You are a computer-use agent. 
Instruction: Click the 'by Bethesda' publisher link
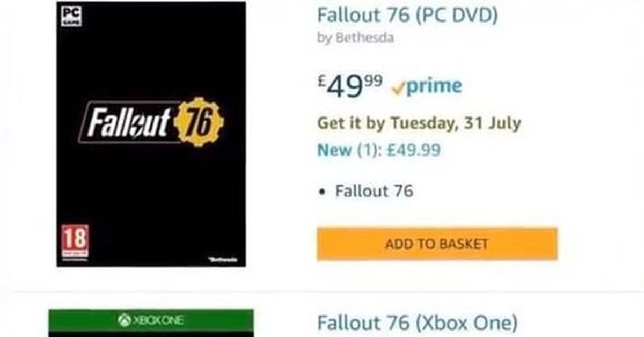(x=355, y=38)
